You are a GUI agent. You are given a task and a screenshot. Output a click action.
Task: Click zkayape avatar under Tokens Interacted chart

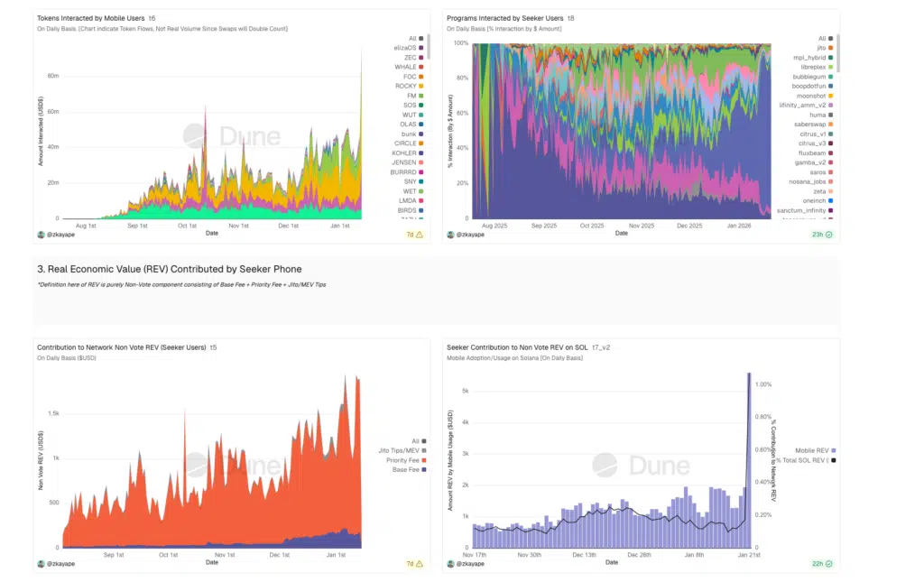41,235
